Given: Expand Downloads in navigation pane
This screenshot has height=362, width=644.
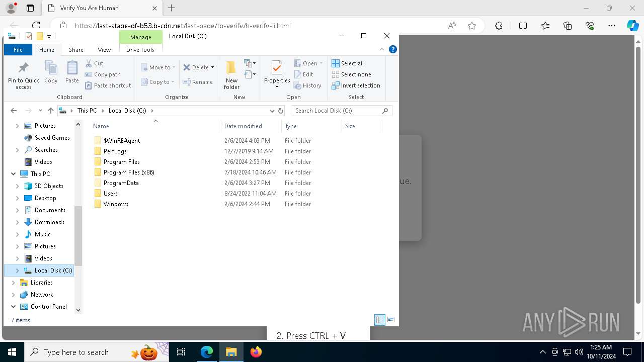Looking at the screenshot, I should point(18,222).
